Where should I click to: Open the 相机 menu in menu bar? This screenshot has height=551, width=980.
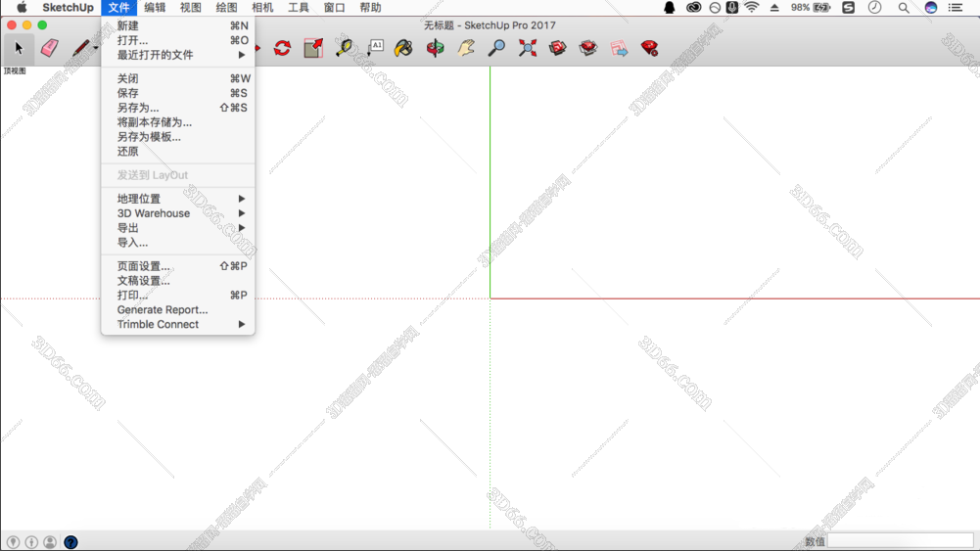(262, 8)
